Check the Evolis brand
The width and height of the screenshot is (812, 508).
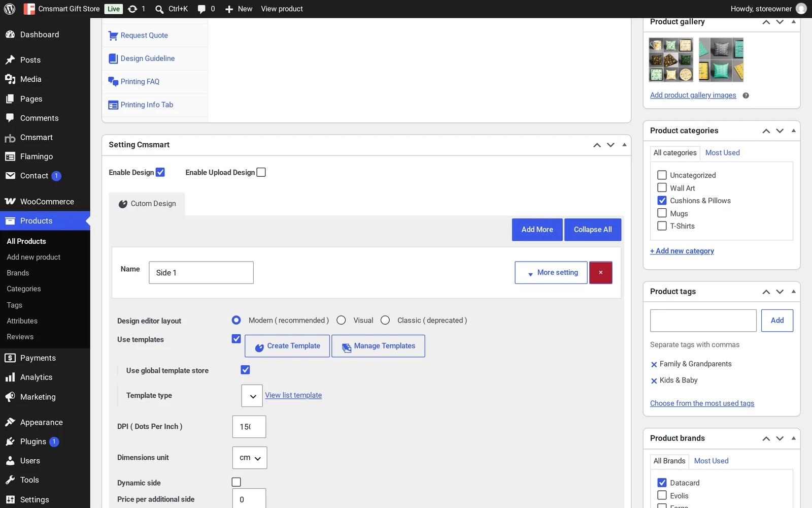[662, 495]
